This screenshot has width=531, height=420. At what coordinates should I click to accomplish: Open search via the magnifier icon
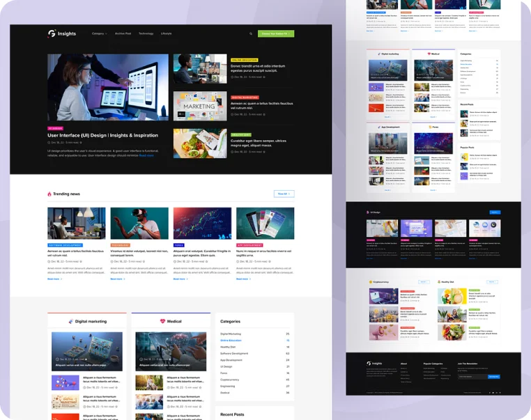(251, 33)
